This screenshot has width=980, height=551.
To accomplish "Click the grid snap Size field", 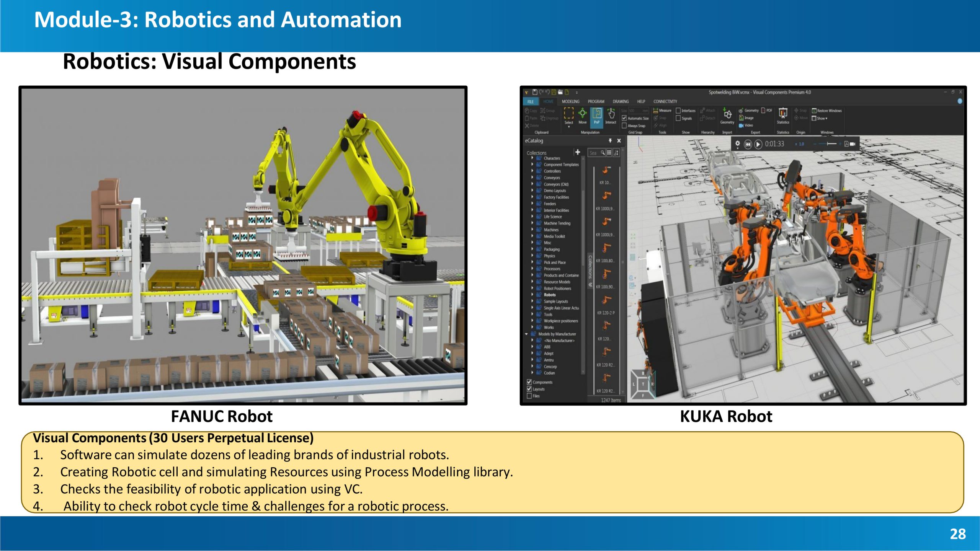I will [639, 111].
